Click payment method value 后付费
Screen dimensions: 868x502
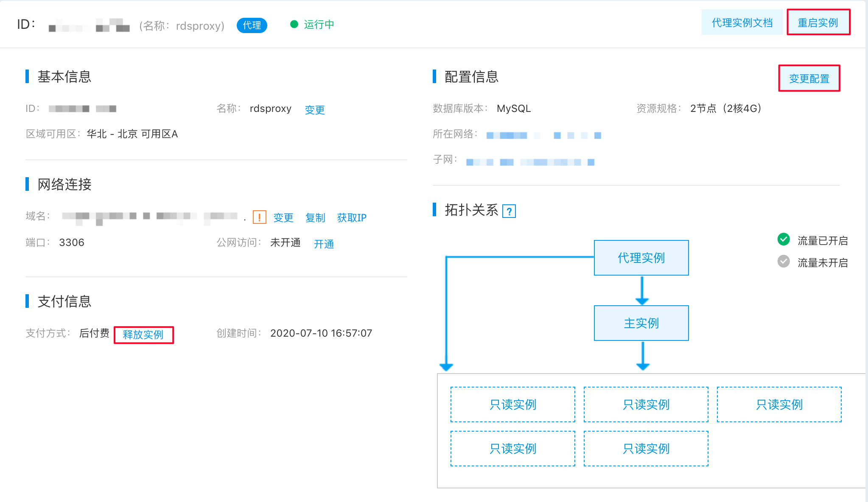coord(94,333)
